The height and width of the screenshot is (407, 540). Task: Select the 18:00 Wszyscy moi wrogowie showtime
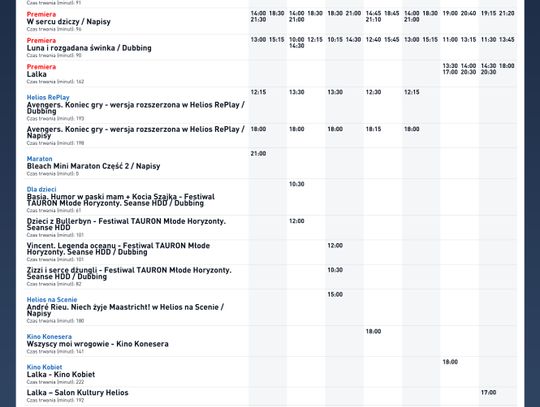[x=373, y=331]
